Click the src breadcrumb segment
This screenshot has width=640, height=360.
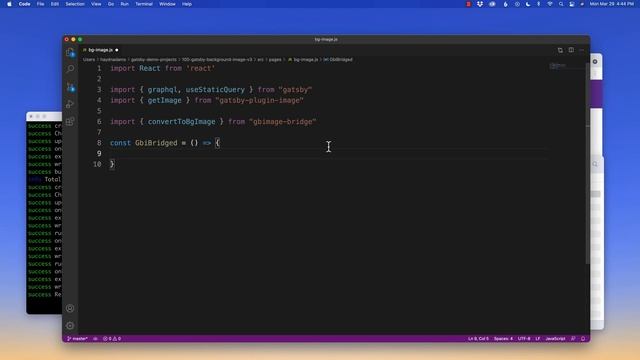tap(260, 60)
